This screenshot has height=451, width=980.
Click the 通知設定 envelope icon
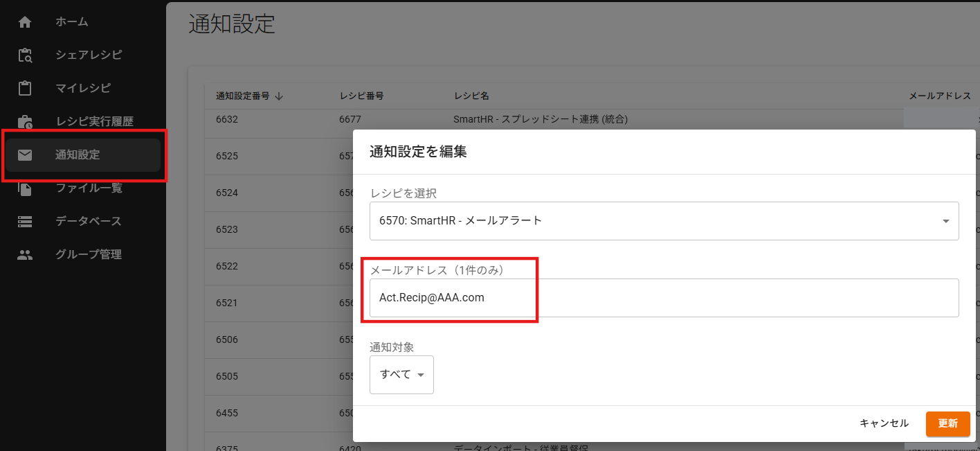pyautogui.click(x=25, y=154)
